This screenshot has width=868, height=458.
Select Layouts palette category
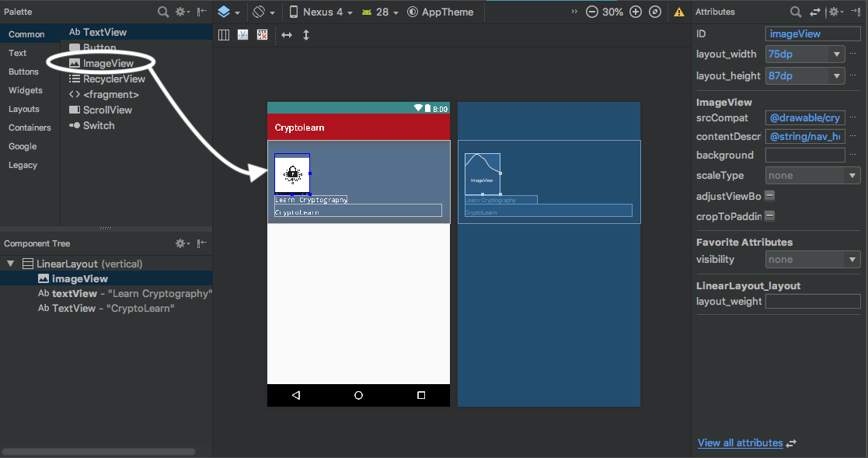pos(24,109)
